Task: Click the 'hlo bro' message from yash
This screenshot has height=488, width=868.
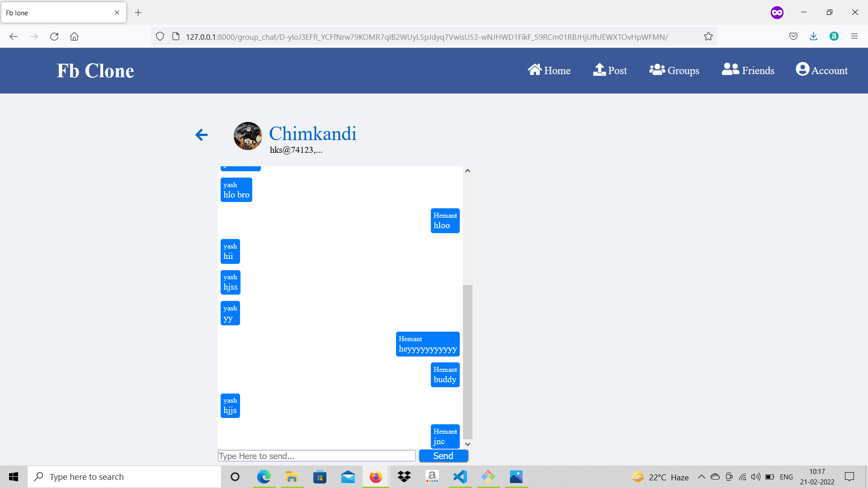Action: pos(236,190)
